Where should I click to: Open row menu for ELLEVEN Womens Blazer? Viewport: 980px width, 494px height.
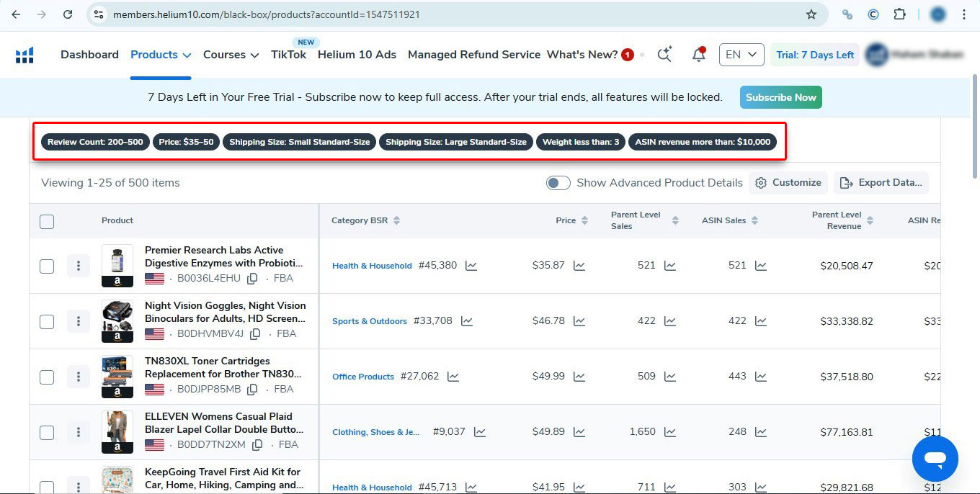click(79, 432)
